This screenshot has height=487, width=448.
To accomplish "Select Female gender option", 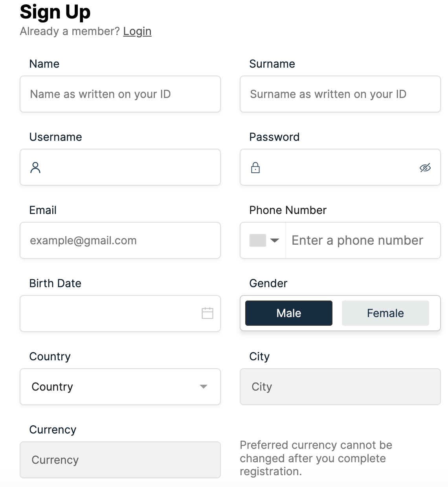I will pyautogui.click(x=385, y=313).
